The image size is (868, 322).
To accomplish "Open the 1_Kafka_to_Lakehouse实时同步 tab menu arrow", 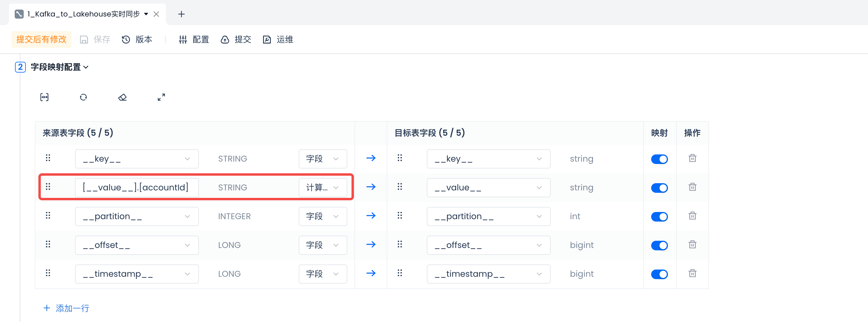I will click(146, 14).
